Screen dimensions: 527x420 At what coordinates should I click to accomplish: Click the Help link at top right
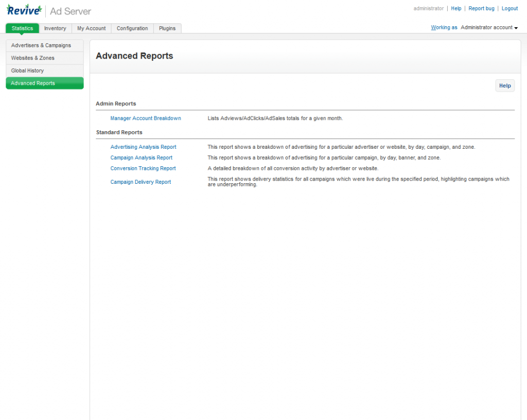[456, 8]
